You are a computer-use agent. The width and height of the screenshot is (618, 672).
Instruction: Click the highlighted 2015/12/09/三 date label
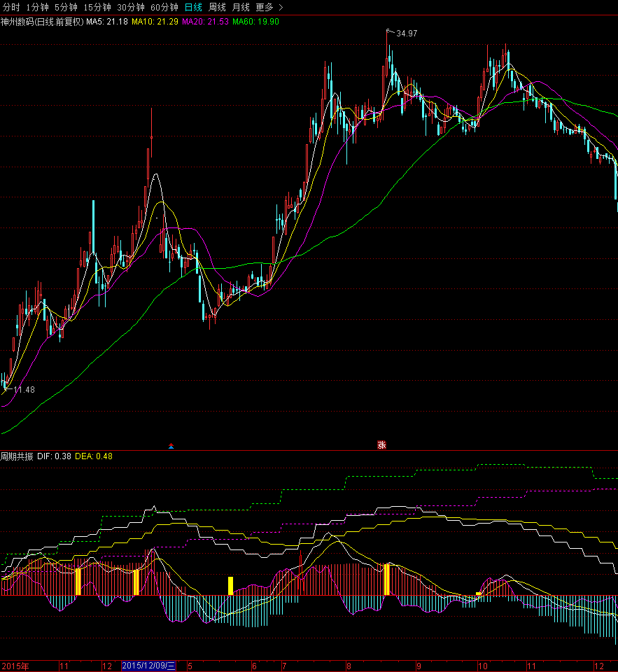[x=148, y=666]
